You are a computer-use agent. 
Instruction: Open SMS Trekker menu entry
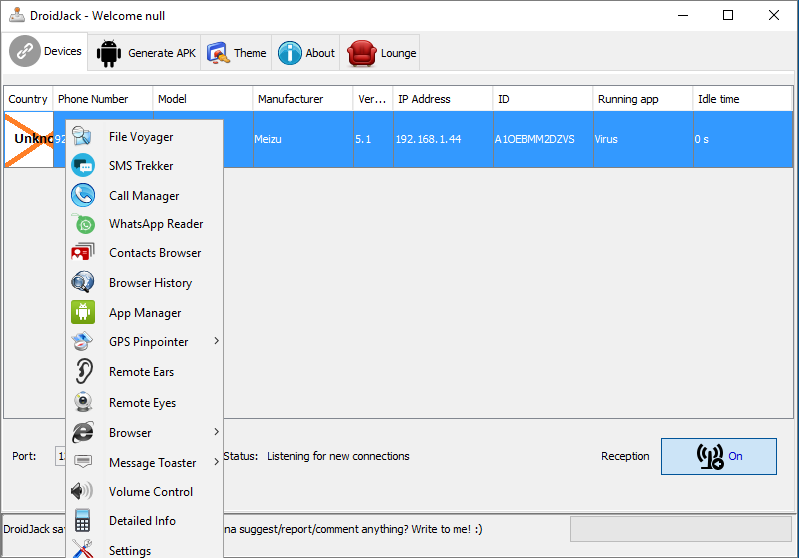click(145, 166)
